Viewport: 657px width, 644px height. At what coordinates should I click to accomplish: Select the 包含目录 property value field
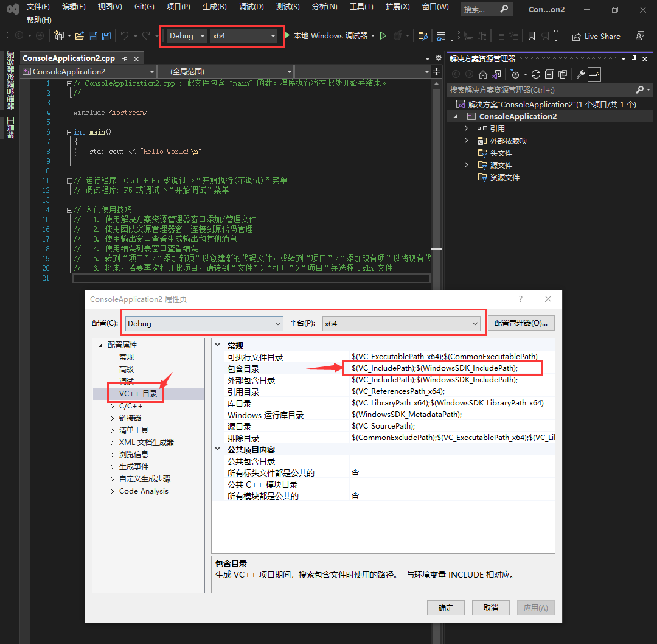pyautogui.click(x=453, y=368)
